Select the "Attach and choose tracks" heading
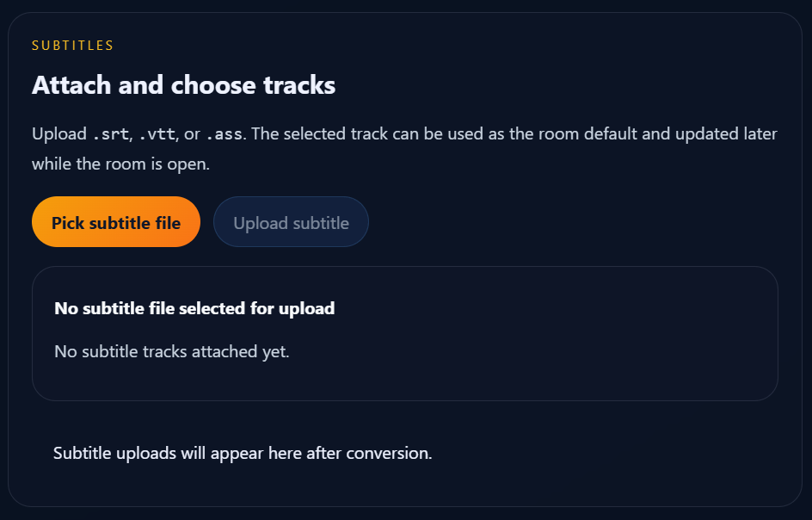The width and height of the screenshot is (812, 520). pyautogui.click(x=183, y=85)
